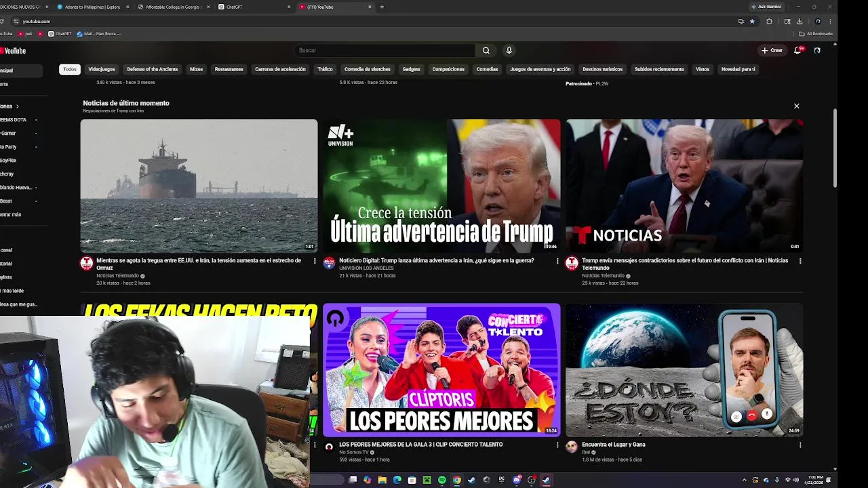The image size is (868, 488).
Task: Open the ¿Dónde estoy? thumbnail
Action: 684,370
